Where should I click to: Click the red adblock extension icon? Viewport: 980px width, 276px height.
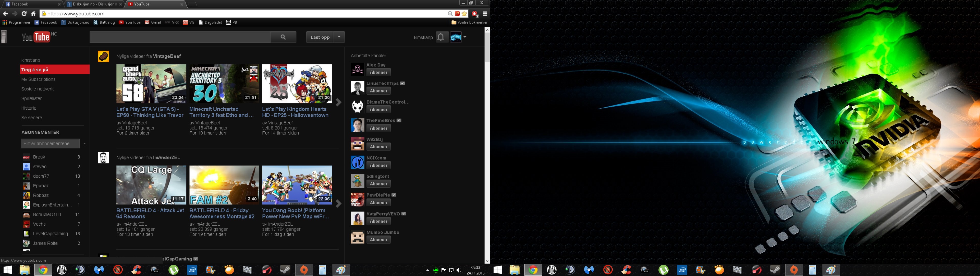[x=474, y=14]
